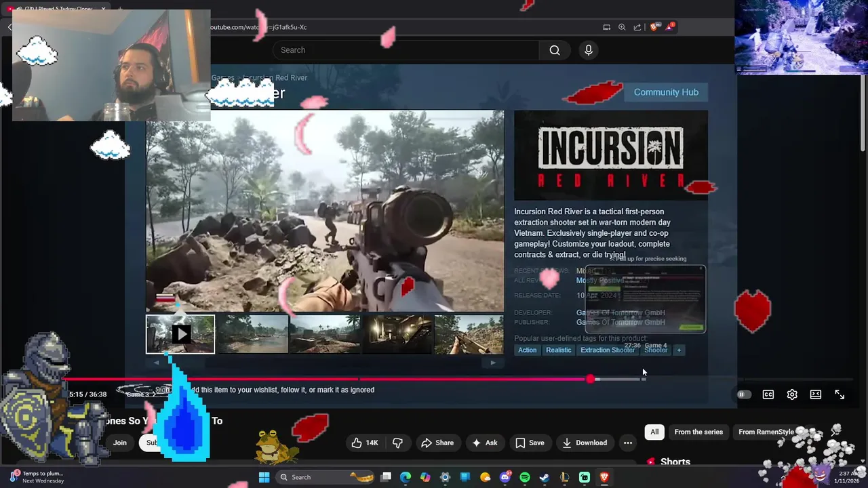Dislike the video with thumbs down

pos(397,443)
